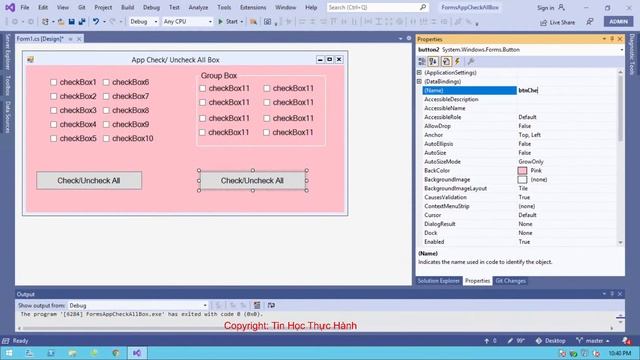The height and width of the screenshot is (360, 640).
Task: Tick checkBox1 on the form
Action: coord(53,82)
